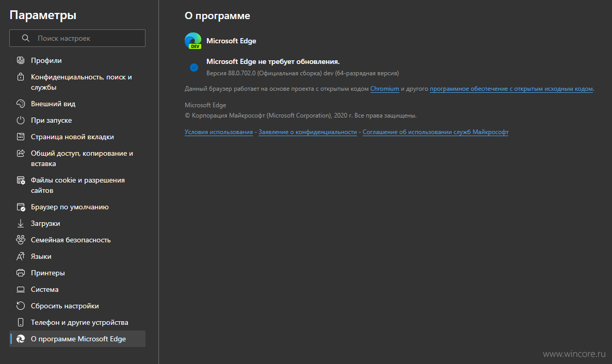Viewport: 612px width, 364px height.
Task: Click the copyright line for Корпорация Майкрософт
Action: point(300,115)
